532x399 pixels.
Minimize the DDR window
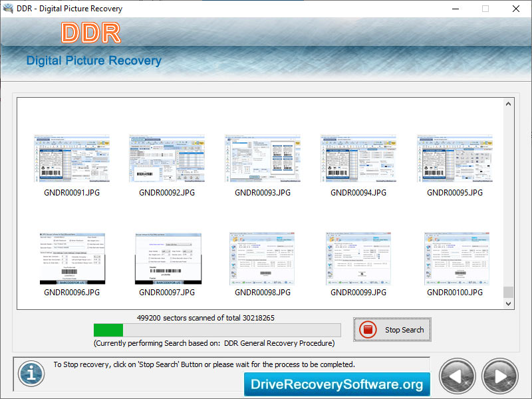pyautogui.click(x=456, y=9)
